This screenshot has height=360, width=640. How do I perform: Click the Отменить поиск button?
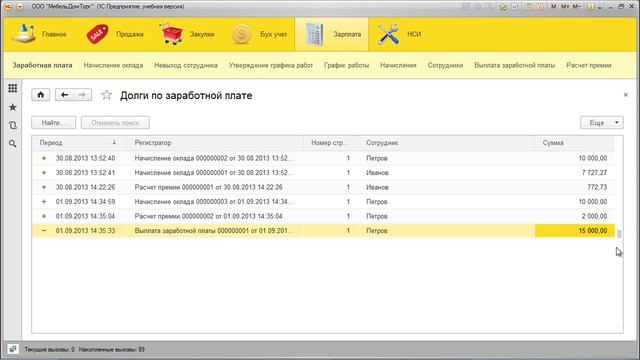[x=115, y=122]
